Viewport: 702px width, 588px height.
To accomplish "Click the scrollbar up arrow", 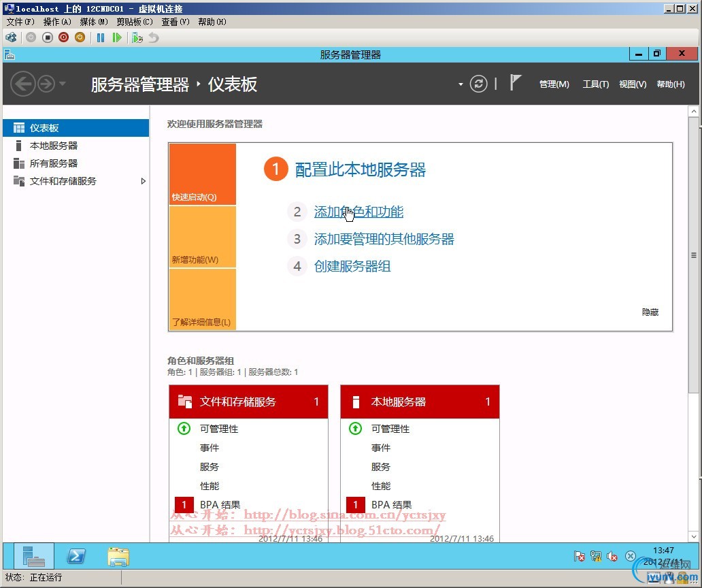I will [693, 111].
